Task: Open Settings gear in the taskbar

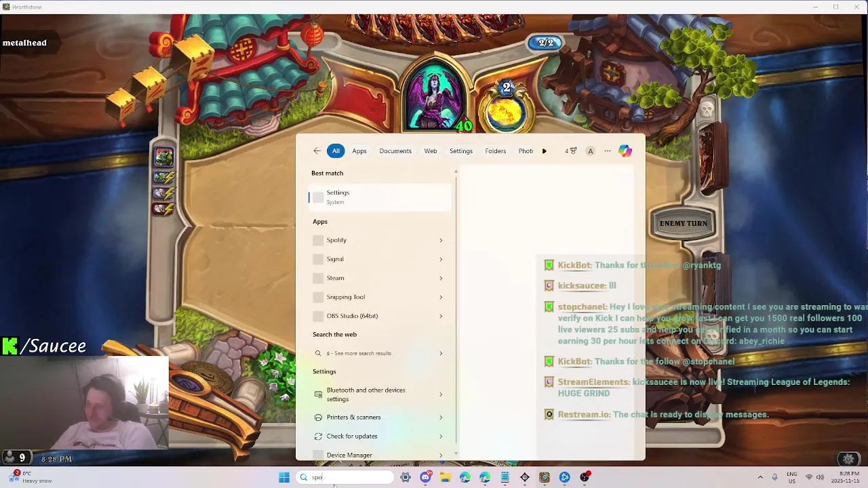Action: [406, 477]
